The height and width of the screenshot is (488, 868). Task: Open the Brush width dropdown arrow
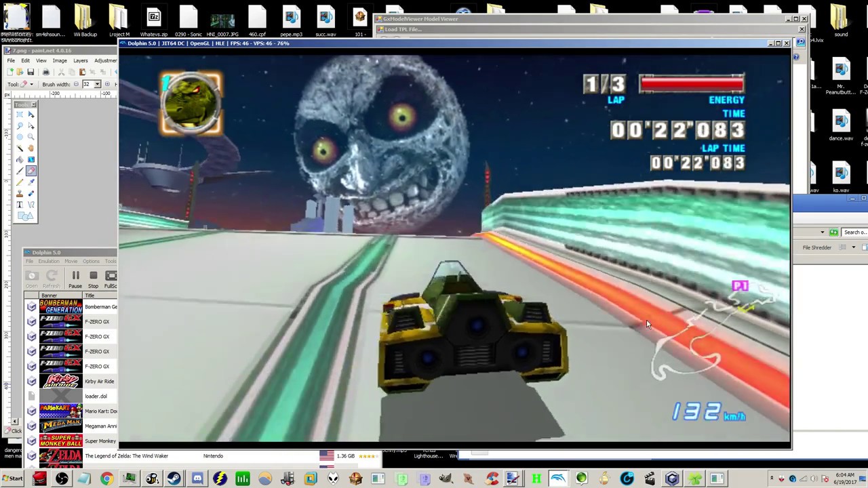click(97, 84)
